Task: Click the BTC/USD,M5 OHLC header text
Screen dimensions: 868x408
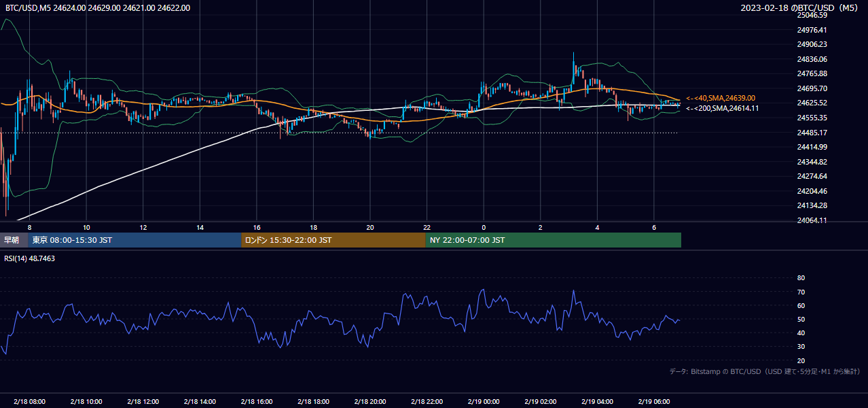Action: click(98, 7)
